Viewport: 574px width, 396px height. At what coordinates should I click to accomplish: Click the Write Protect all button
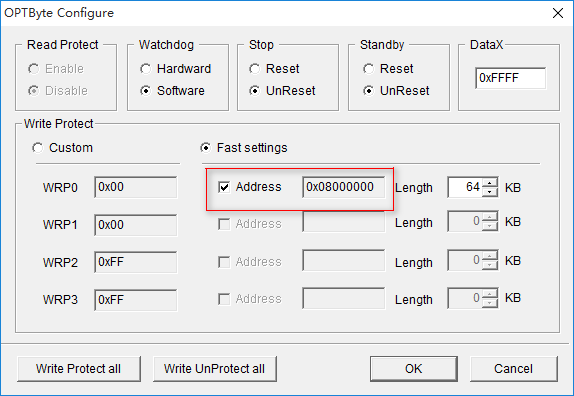[x=79, y=369]
